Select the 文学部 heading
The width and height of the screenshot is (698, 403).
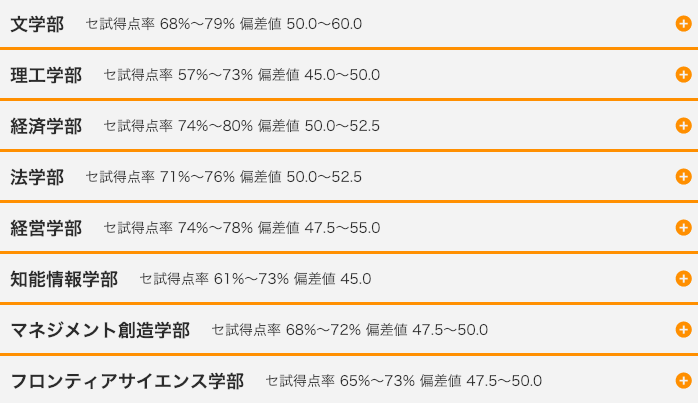37,24
